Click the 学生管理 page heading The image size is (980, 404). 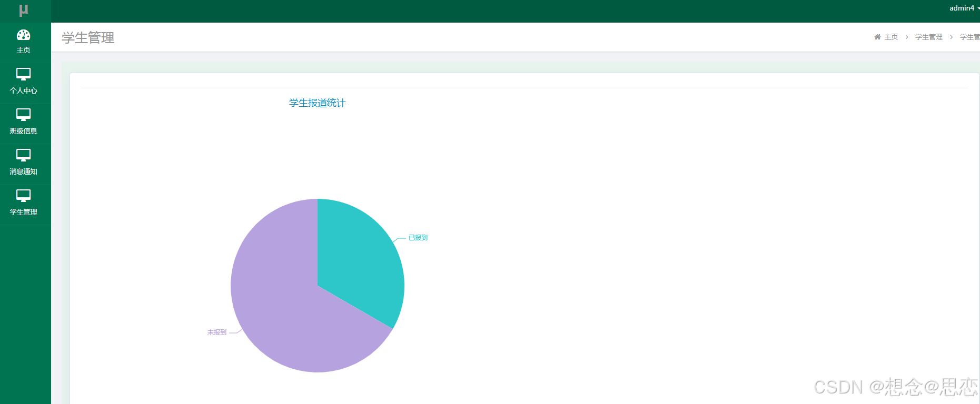[x=88, y=38]
